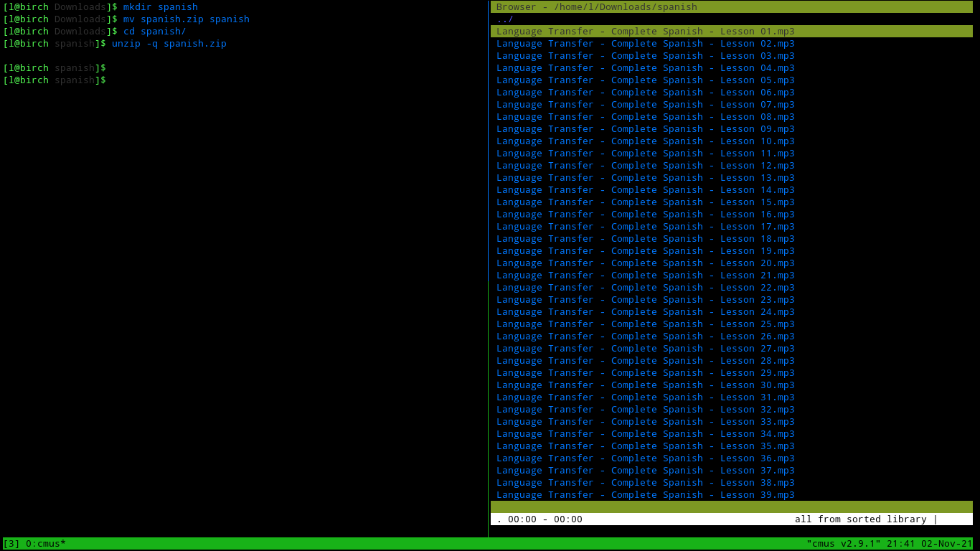Click the "cmus v2.9.1" pane title
Screen dimensions: 980x551
click(x=844, y=543)
